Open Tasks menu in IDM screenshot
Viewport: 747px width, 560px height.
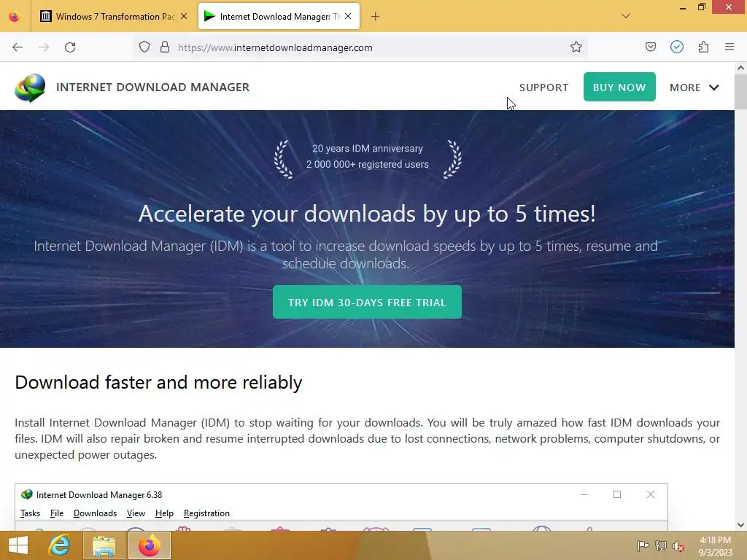30,513
